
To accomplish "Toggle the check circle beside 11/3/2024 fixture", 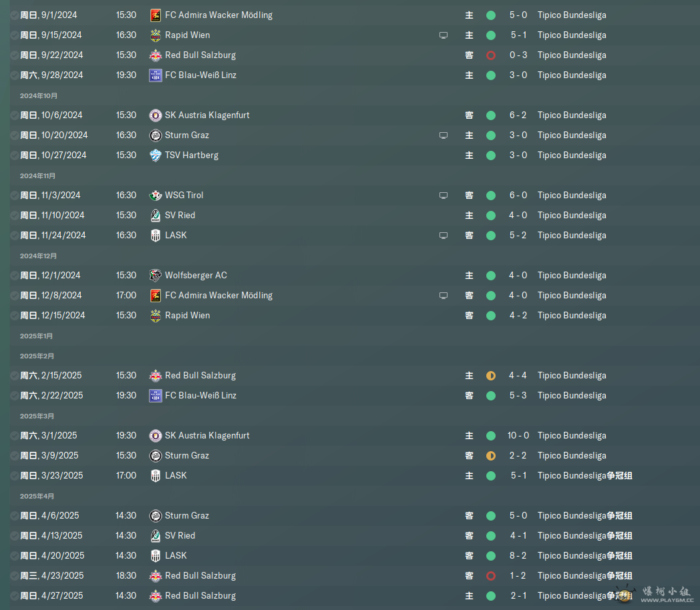I will point(14,196).
